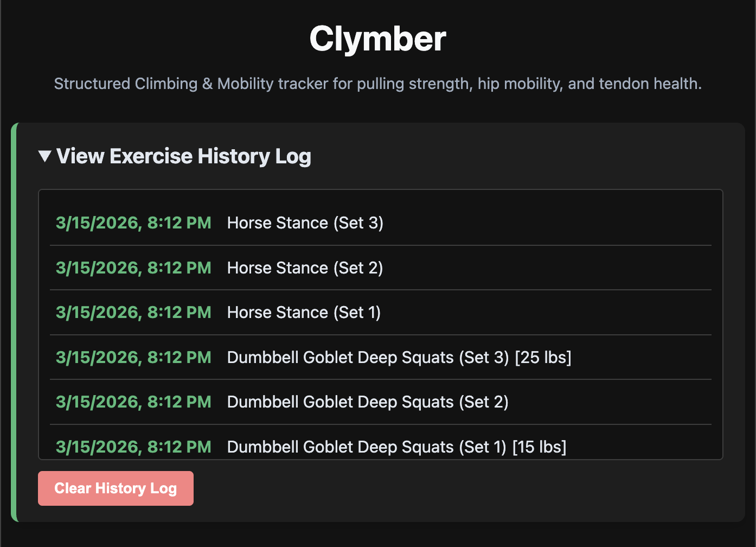Click the [25 lbs] weight label

(544, 358)
